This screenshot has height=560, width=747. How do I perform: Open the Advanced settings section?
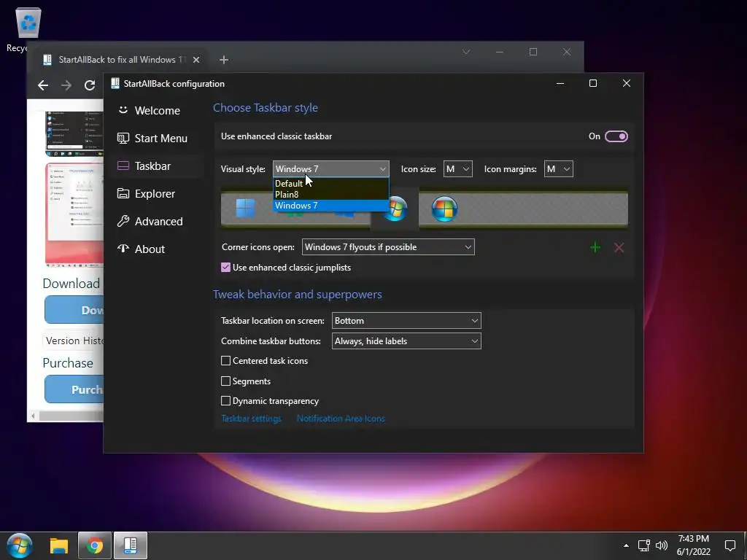tap(158, 221)
